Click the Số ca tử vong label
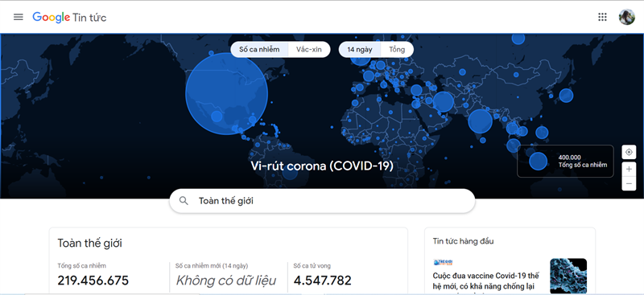The width and height of the screenshot is (644, 295). (x=312, y=266)
